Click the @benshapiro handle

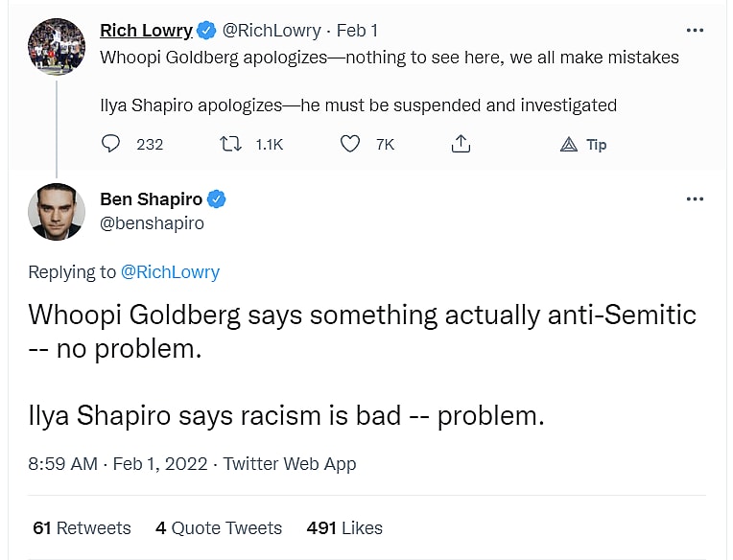click(x=152, y=223)
